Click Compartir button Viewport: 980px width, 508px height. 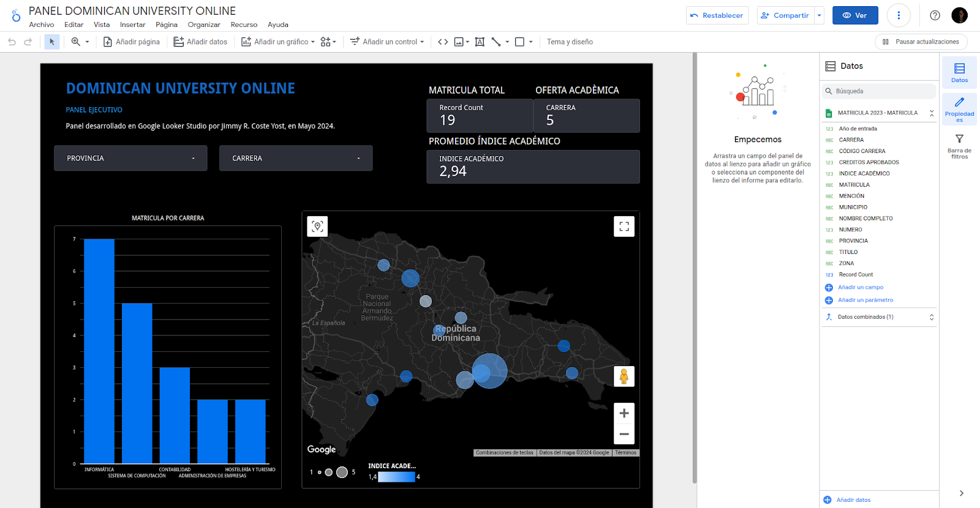(785, 15)
